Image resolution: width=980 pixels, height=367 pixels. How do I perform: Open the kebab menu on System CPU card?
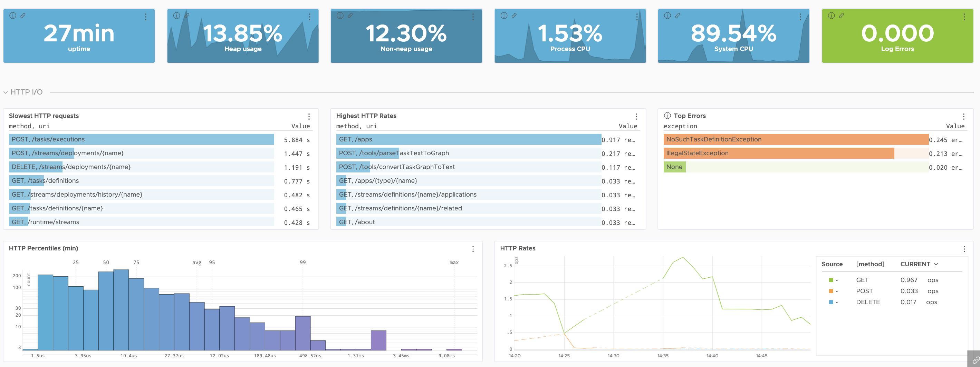coord(800,17)
